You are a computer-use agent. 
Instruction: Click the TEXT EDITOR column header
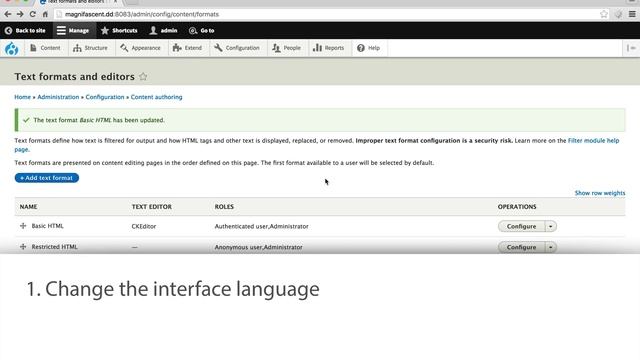coord(151,207)
